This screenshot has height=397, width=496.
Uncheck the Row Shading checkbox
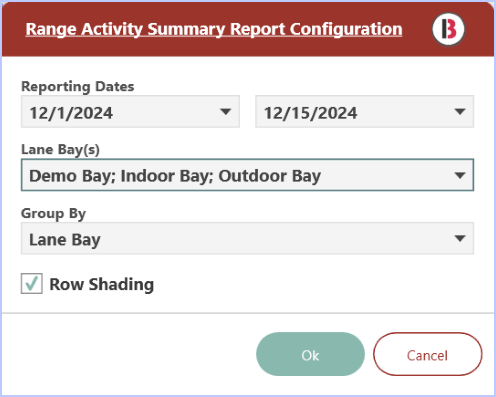pyautogui.click(x=32, y=283)
